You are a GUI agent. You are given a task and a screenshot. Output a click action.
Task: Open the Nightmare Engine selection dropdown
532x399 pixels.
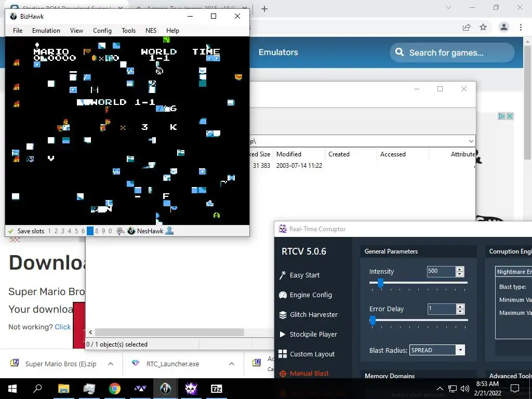[x=514, y=272]
